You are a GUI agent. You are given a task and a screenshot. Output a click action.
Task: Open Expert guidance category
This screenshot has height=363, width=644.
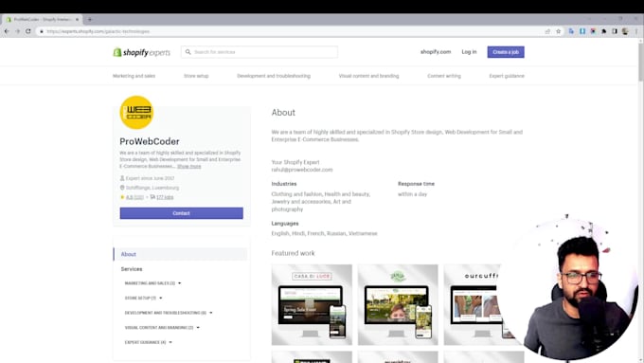[x=507, y=76]
